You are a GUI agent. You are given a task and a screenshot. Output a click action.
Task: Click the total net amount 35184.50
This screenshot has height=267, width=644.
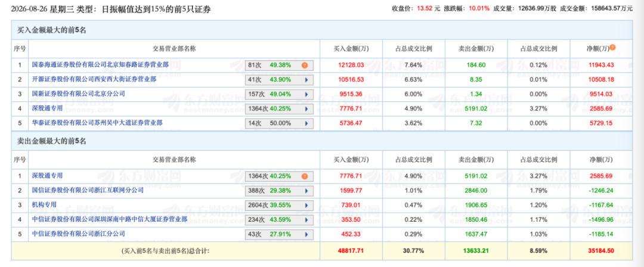[x=601, y=250]
